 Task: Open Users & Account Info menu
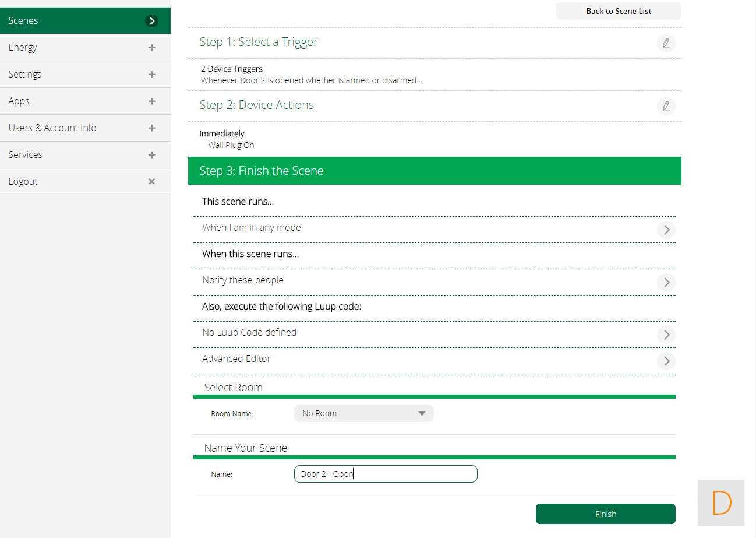52,128
